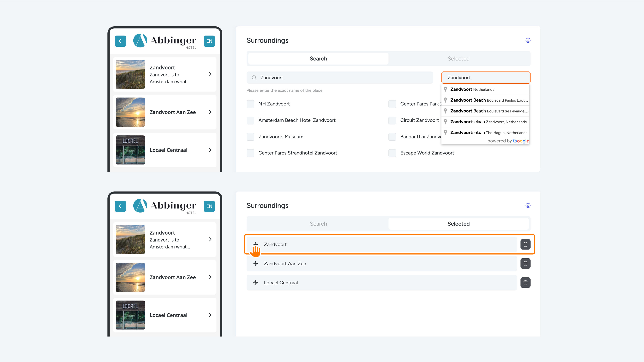Open Locael Centraal chevron in top phone

(210, 150)
